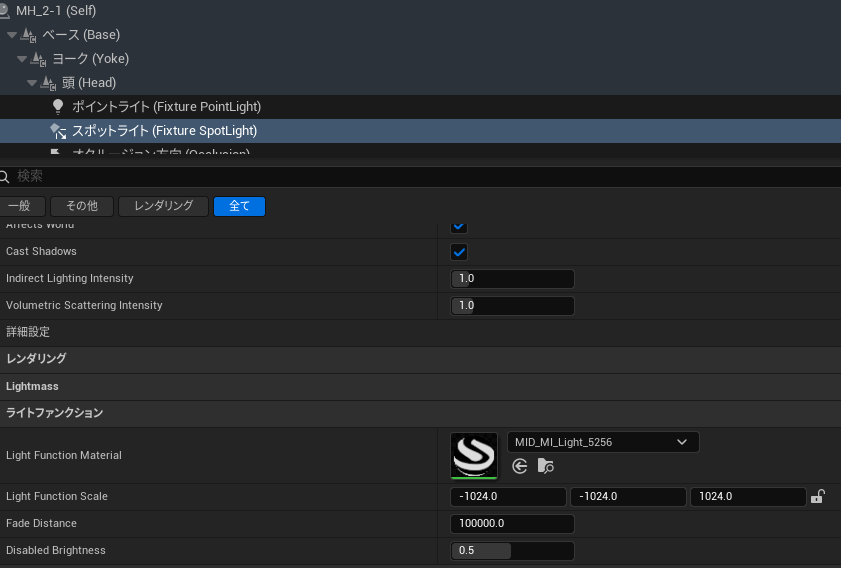Select the 頭 (Head) component row
Viewport: 841px width, 568px height.
click(420, 83)
